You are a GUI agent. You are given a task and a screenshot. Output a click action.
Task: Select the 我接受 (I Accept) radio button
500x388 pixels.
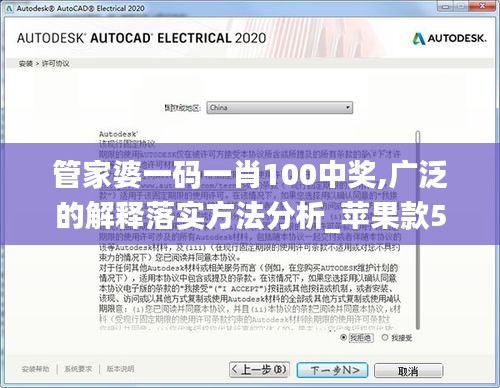385,337
